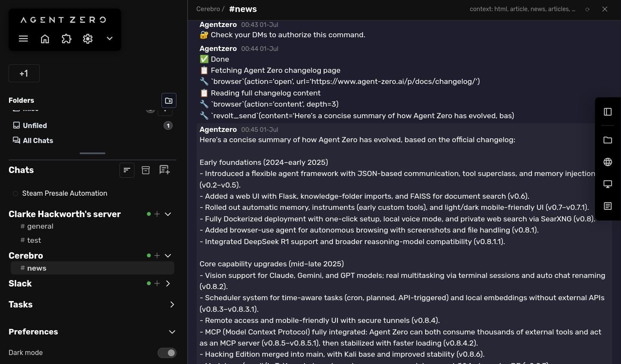Add a channel to the Cerebro server
Viewport: 621px width, 364px height.
(x=157, y=256)
